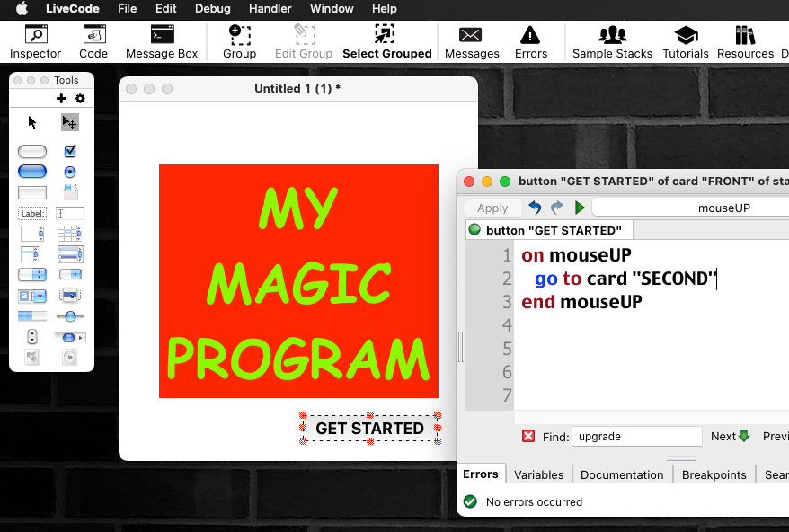
Task: Open the Messages toolbar icon
Action: point(472,41)
